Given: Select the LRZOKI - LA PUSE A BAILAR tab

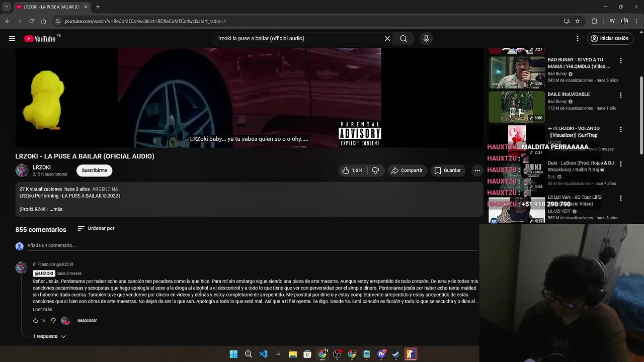Looking at the screenshot, I should tap(51, 7).
